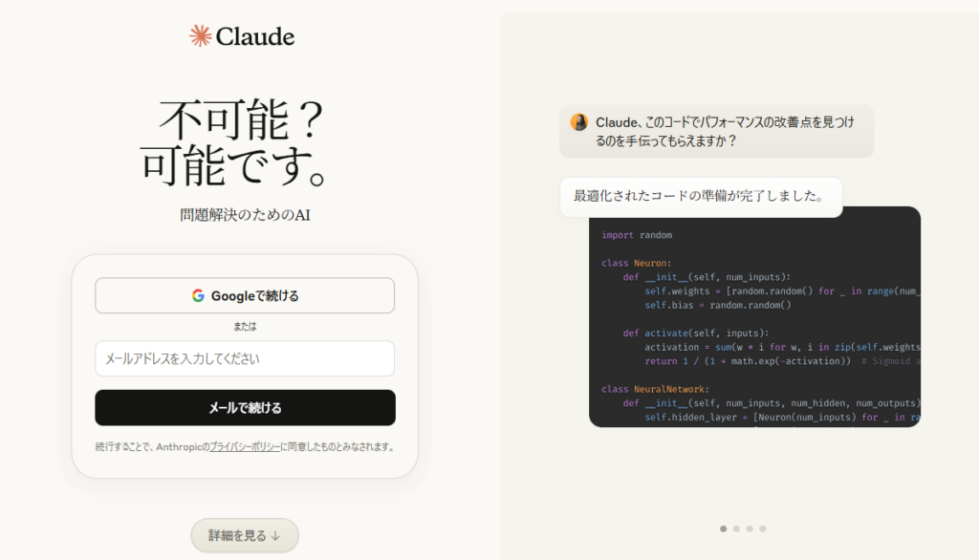Screen dimensions: 979x560
Task: Click the 問題解決のためのAI subtitle
Action: coord(245,215)
